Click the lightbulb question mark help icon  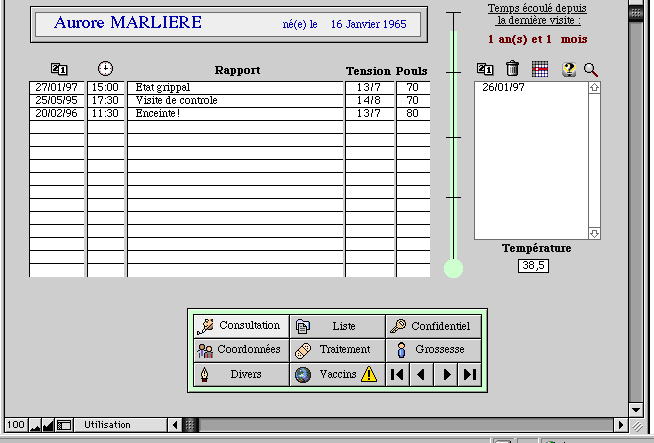568,69
